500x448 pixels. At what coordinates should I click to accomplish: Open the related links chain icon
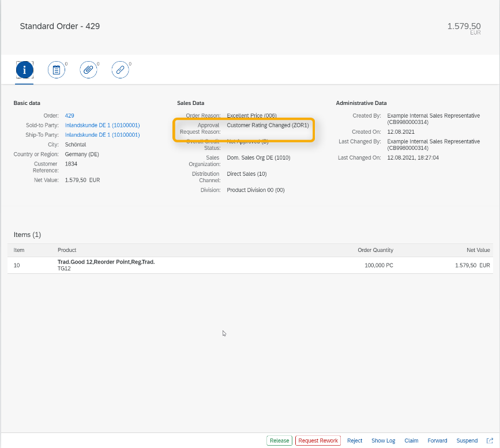click(120, 69)
